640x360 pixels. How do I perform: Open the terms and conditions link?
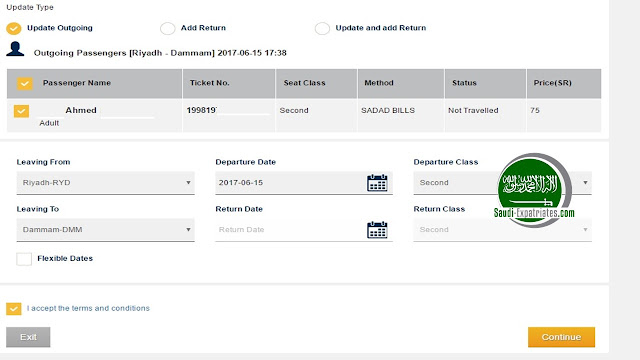[x=88, y=308]
